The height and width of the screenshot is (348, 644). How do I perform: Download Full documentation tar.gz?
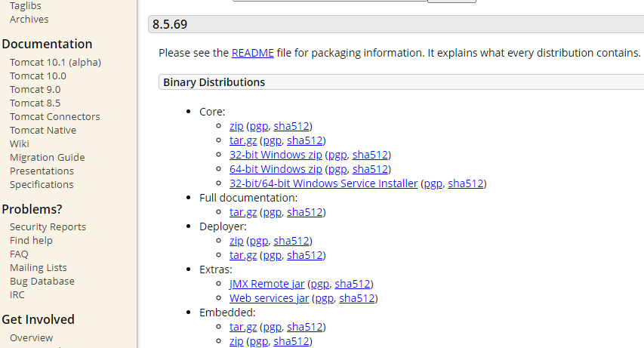point(243,212)
